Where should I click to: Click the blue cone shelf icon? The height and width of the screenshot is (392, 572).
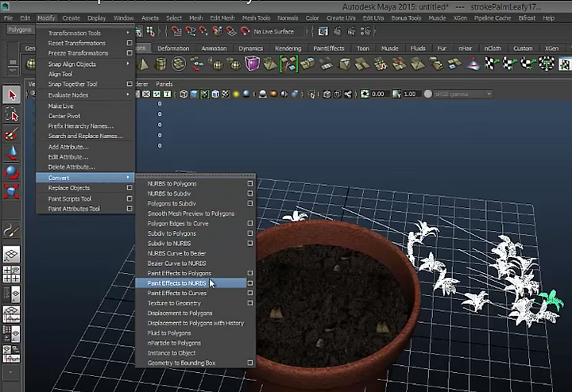tap(473, 64)
